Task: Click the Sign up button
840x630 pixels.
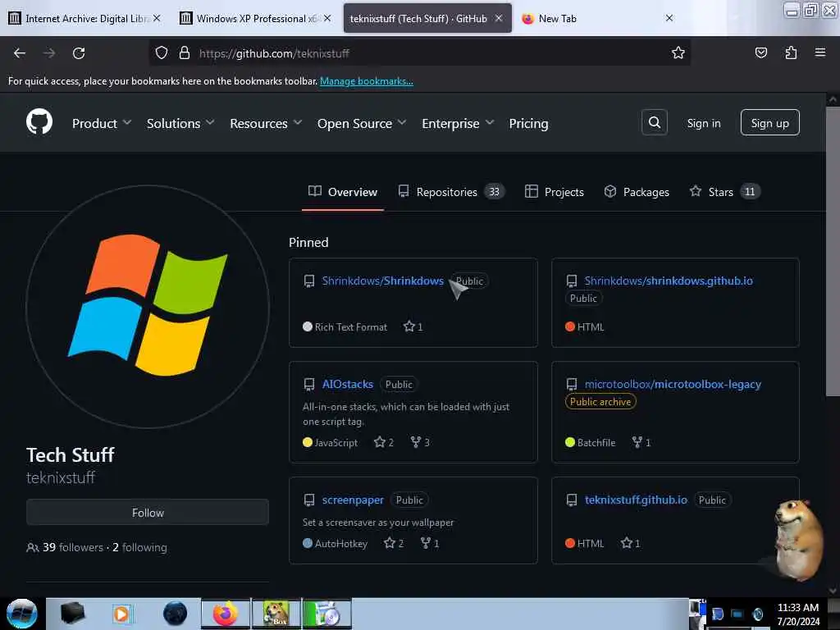Action: click(769, 123)
